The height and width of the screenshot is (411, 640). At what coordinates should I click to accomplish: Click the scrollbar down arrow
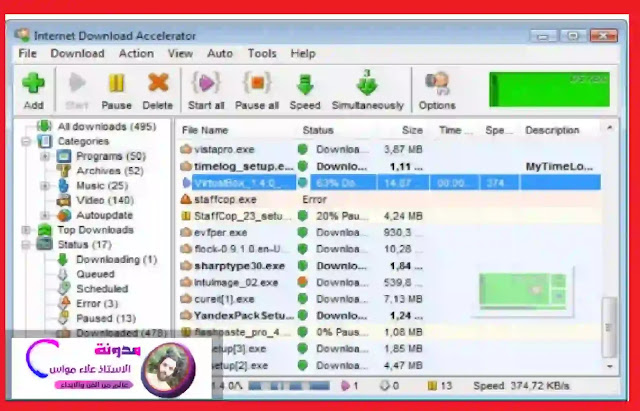coord(609,366)
